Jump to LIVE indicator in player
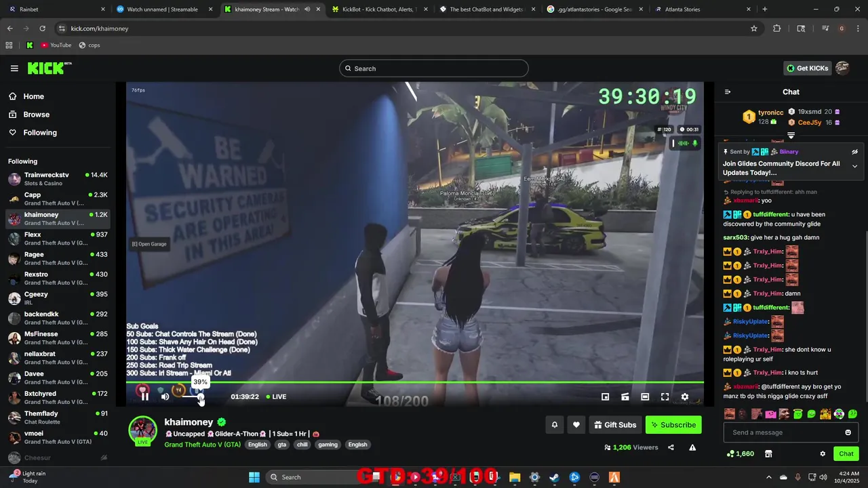 pos(276,396)
